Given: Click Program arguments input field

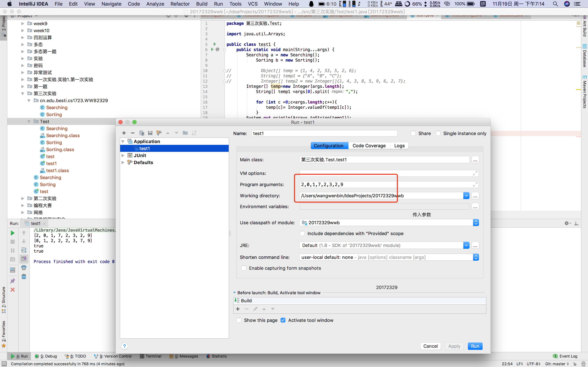Looking at the screenshot, I should [x=389, y=185].
